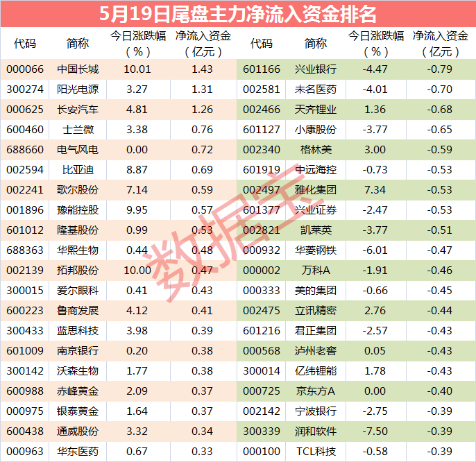Select stock code 300014

pos(262,371)
